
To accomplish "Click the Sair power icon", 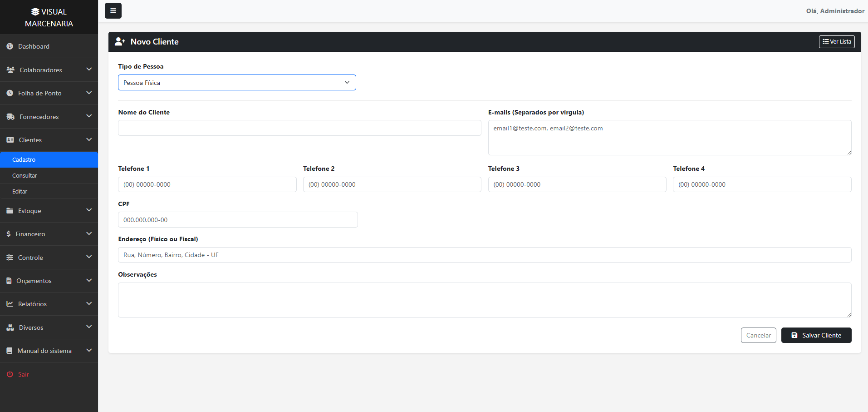I will pos(10,374).
